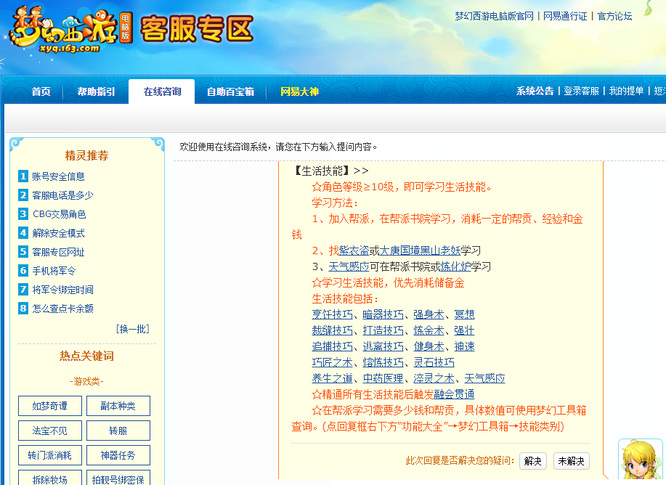Image resolution: width=666 pixels, height=485 pixels.
Task: Click recommended item 5 客服专区网址
Action: (58, 252)
